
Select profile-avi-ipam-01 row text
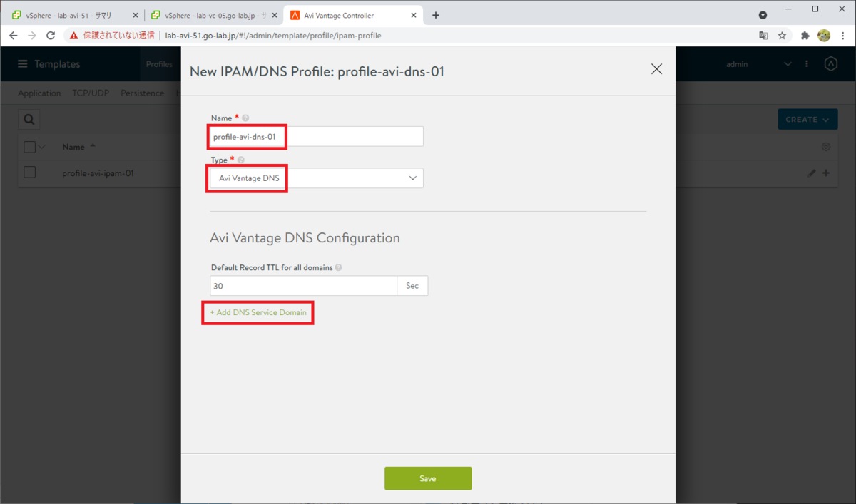(98, 173)
